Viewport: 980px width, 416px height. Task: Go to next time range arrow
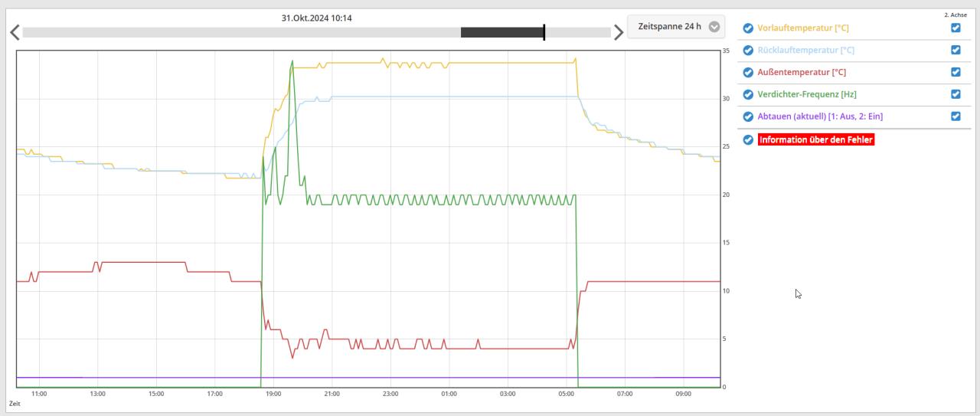click(x=619, y=33)
